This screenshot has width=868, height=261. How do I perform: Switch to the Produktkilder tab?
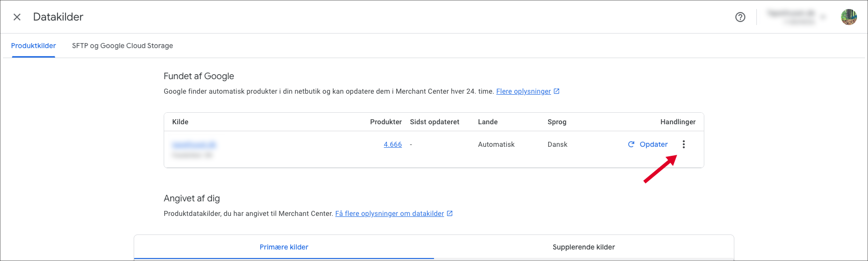point(34,46)
